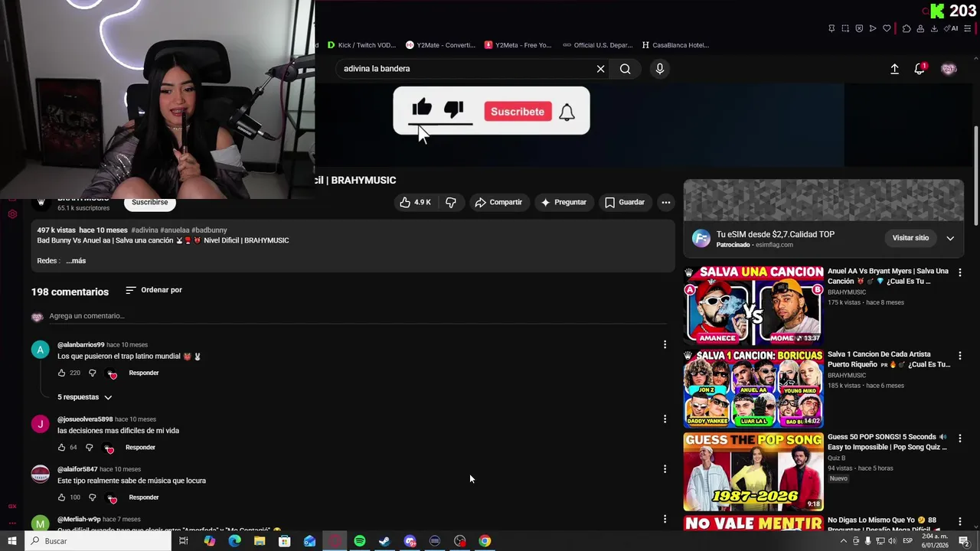
Task: Heart the comment by @alaifor5847
Action: (x=113, y=498)
